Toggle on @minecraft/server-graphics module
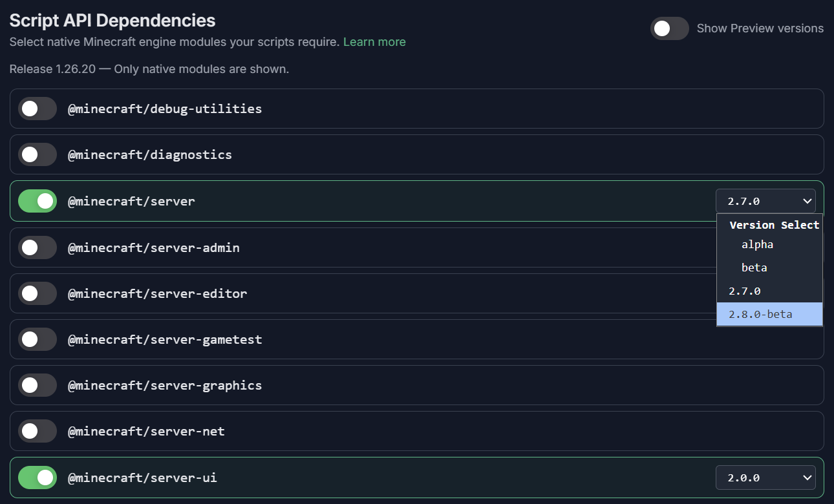 tap(37, 385)
